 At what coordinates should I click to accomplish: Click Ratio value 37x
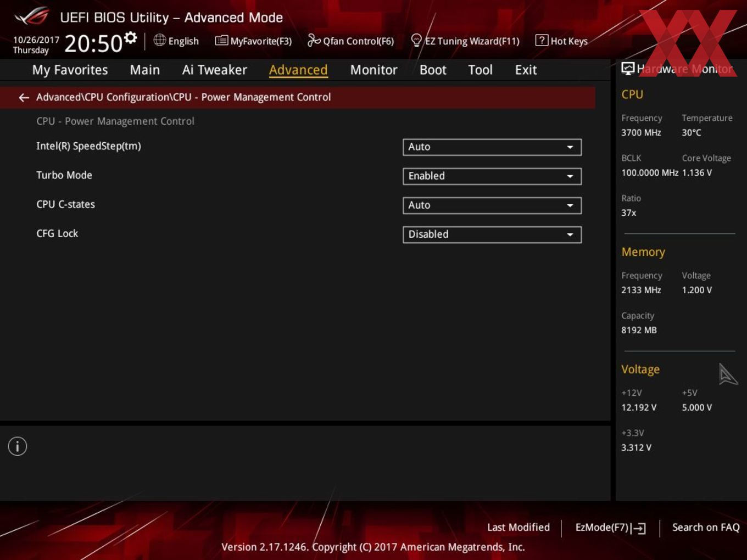(x=629, y=212)
